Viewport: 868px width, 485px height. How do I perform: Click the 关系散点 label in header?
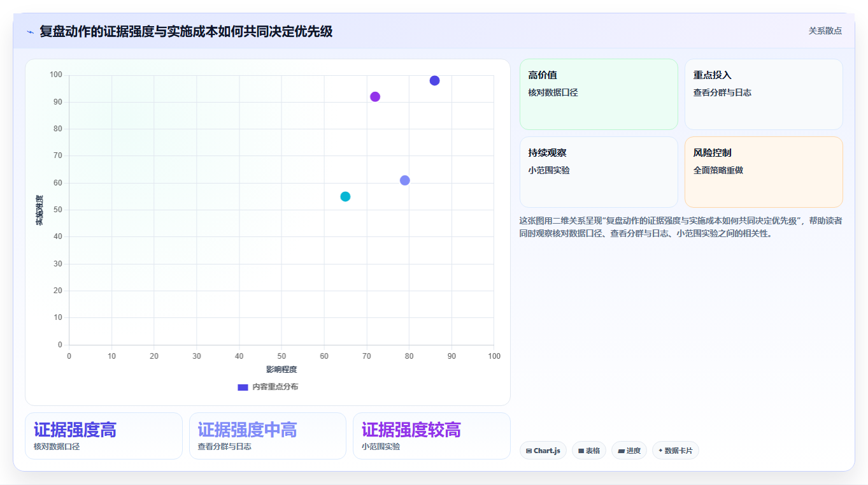[825, 31]
